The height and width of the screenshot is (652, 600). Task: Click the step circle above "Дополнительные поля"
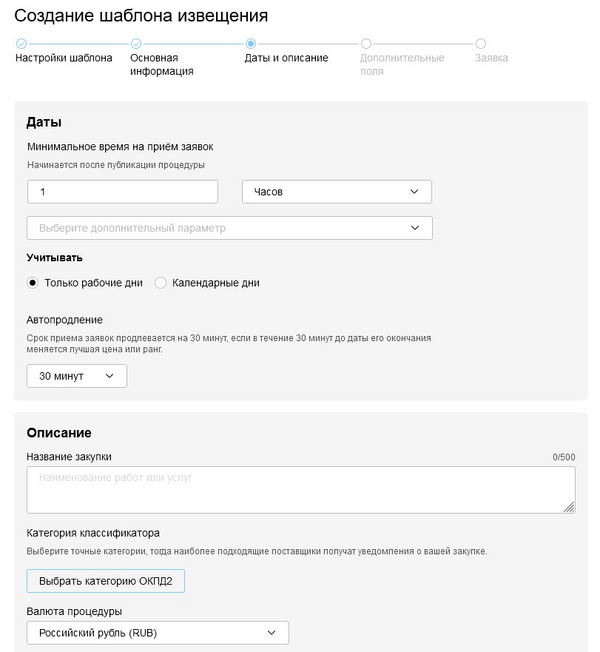366,44
